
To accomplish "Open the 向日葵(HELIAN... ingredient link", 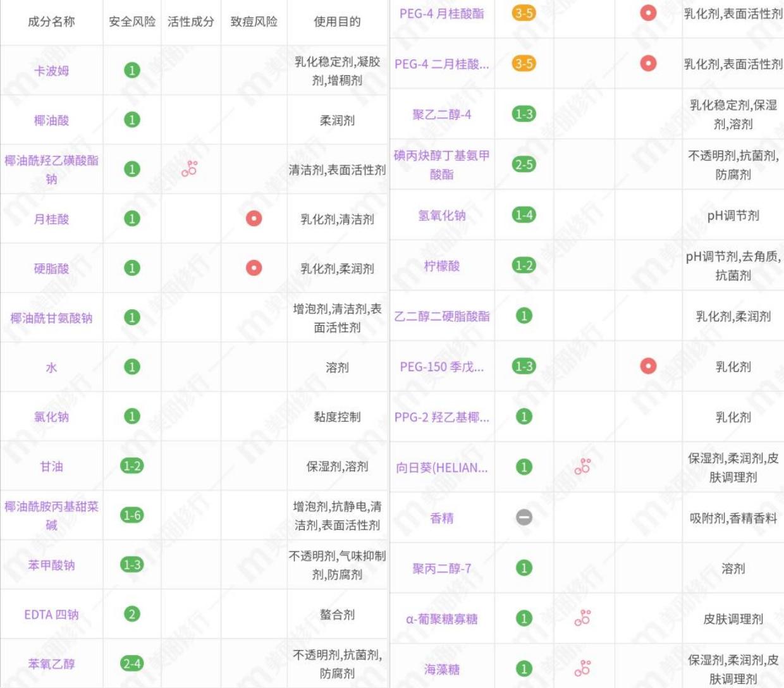I will point(441,468).
